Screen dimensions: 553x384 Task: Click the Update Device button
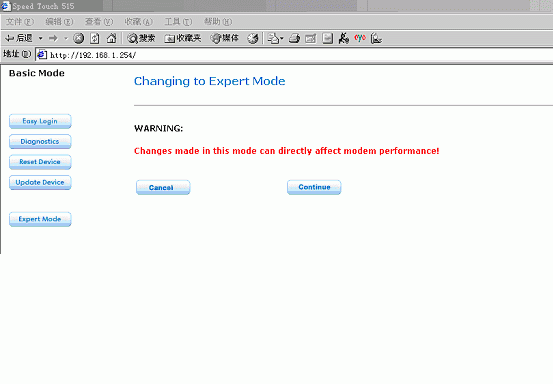click(x=40, y=182)
